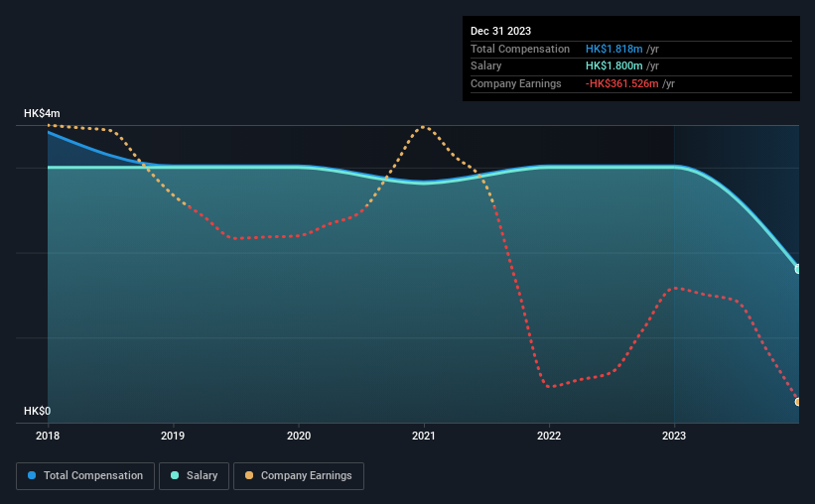This screenshot has height=504, width=815.
Task: Click the -HK$361.526m company earnings value
Action: pyautogui.click(x=621, y=83)
